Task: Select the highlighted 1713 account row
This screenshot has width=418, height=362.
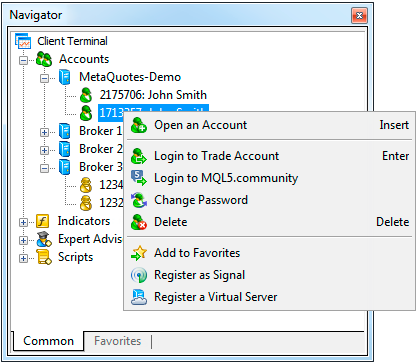Action: [x=111, y=113]
